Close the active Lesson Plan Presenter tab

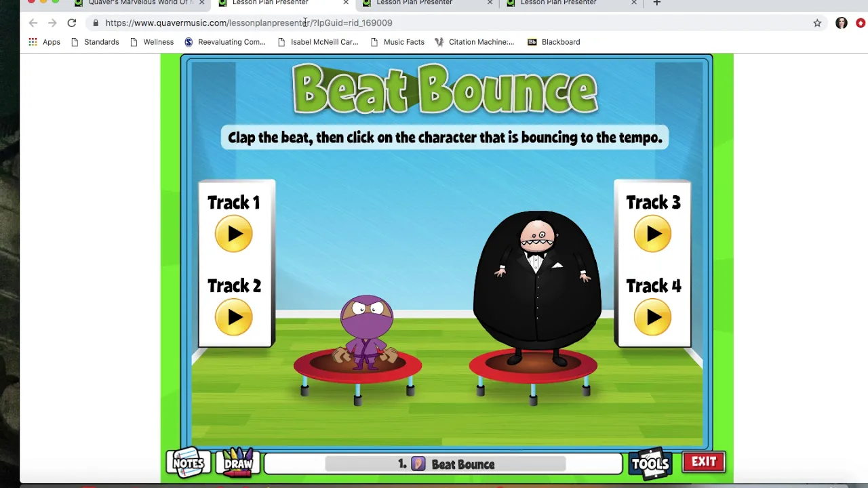346,3
